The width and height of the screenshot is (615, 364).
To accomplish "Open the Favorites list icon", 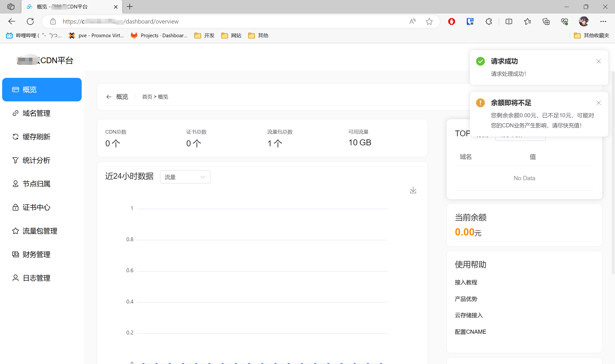I will click(x=528, y=21).
